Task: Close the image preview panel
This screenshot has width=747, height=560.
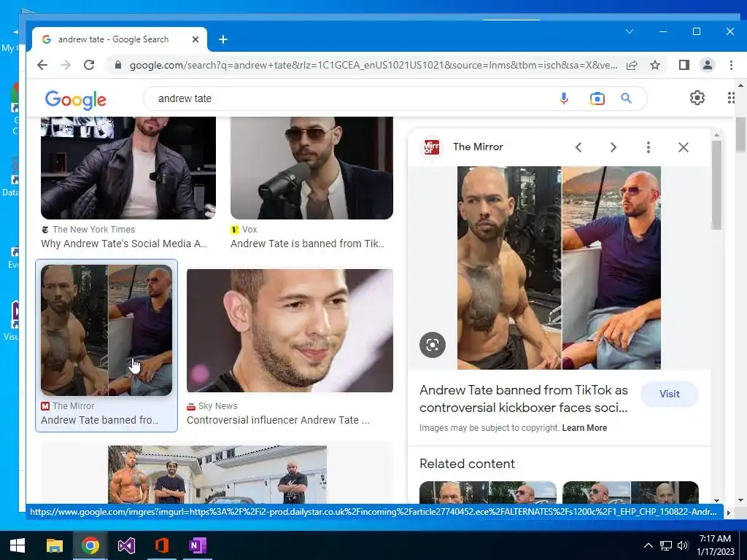Action: 683,147
